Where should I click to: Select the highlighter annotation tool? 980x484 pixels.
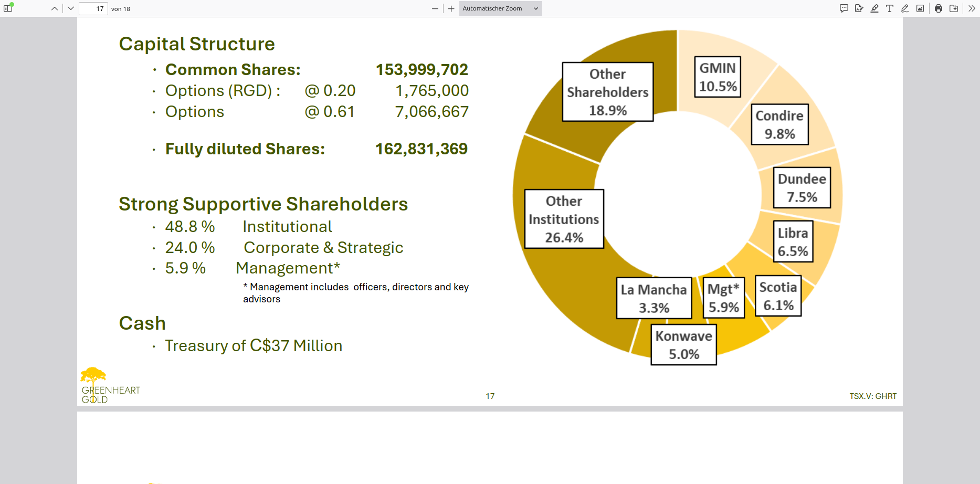tap(874, 8)
